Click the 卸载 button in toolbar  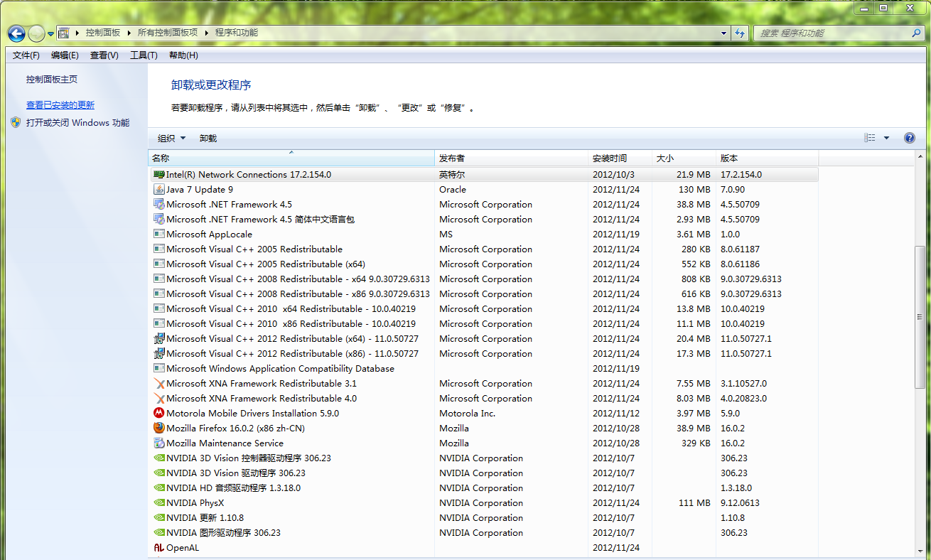point(208,139)
